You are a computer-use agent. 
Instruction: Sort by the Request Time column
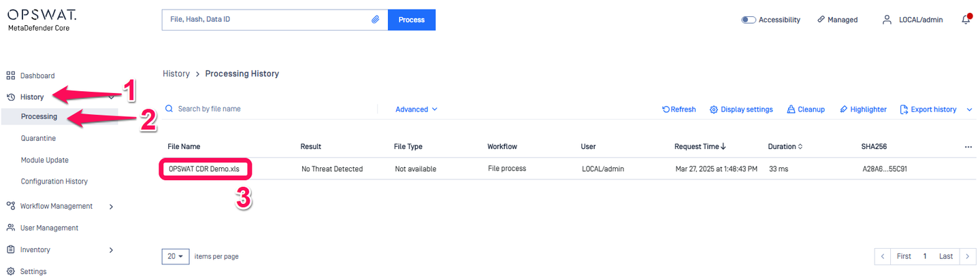click(700, 146)
